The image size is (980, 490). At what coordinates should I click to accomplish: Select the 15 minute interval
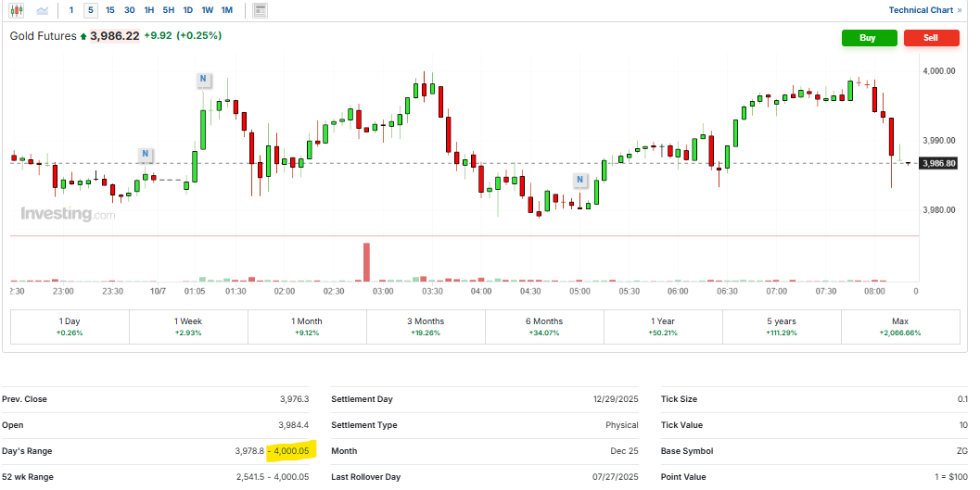[110, 10]
